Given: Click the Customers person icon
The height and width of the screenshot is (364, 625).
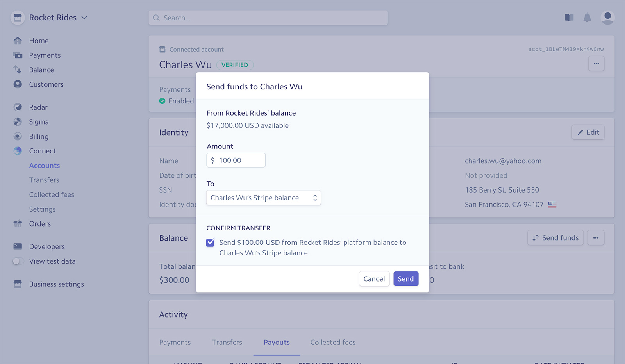Looking at the screenshot, I should [x=18, y=84].
